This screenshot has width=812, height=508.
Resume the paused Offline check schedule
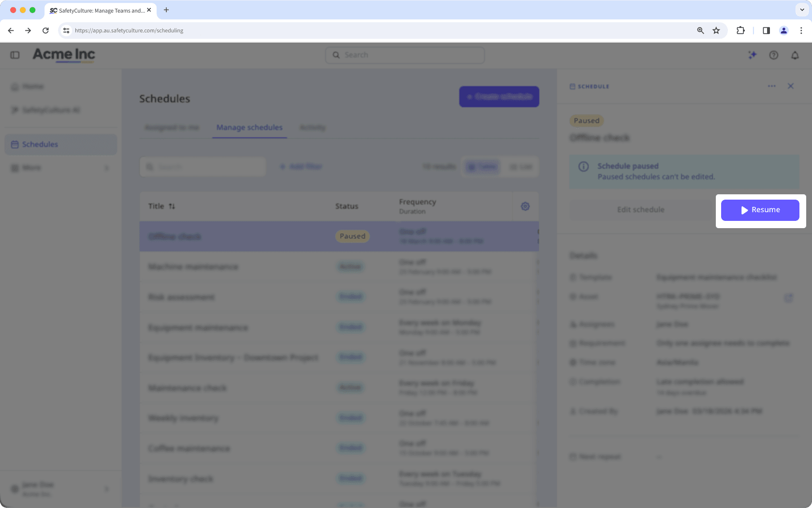760,210
